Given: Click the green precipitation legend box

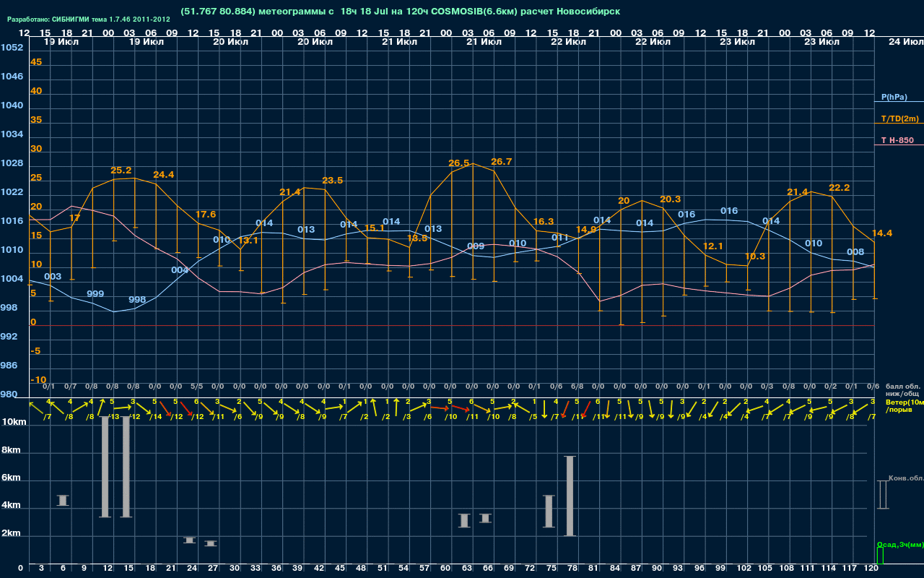Looking at the screenshot, I should (879, 556).
